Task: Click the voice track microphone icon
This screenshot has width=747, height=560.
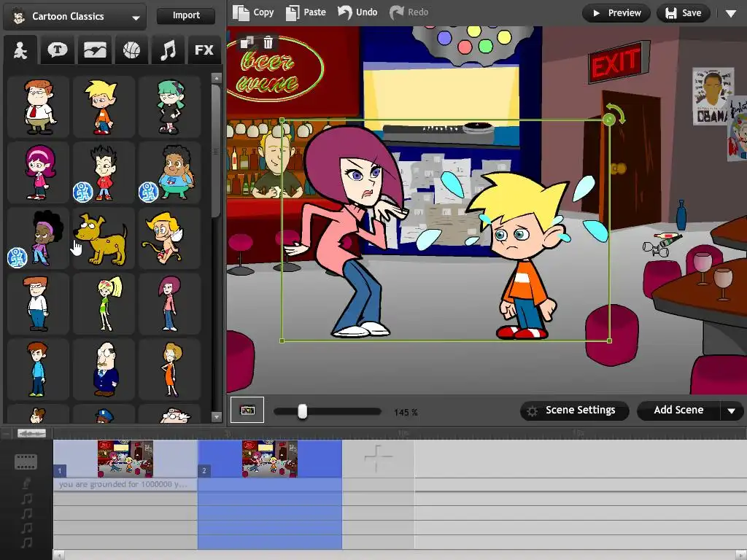Action: click(x=27, y=484)
